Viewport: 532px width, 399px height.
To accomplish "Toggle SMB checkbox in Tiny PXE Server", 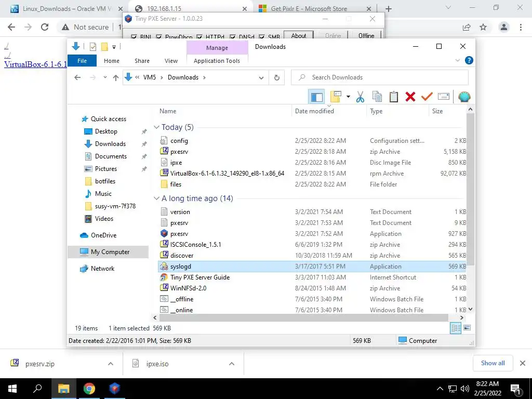I will (x=262, y=36).
